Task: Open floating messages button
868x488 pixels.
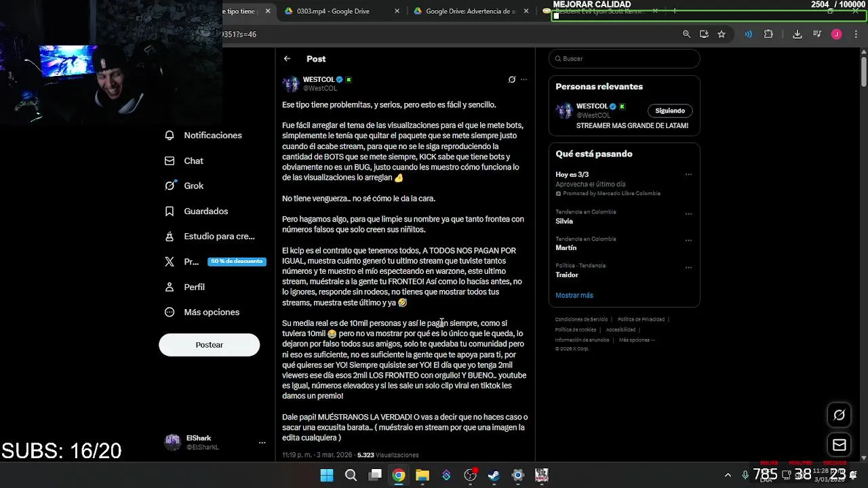Action: pos(840,445)
